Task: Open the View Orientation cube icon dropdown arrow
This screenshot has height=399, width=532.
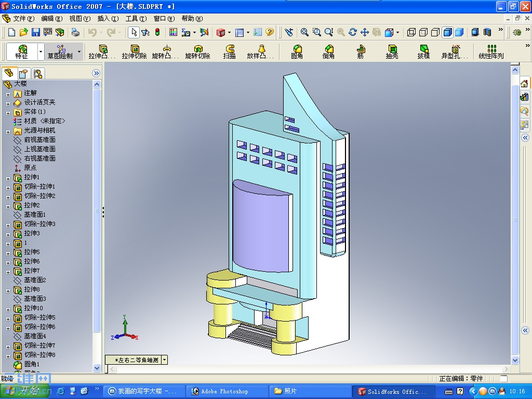Action: coord(397,33)
